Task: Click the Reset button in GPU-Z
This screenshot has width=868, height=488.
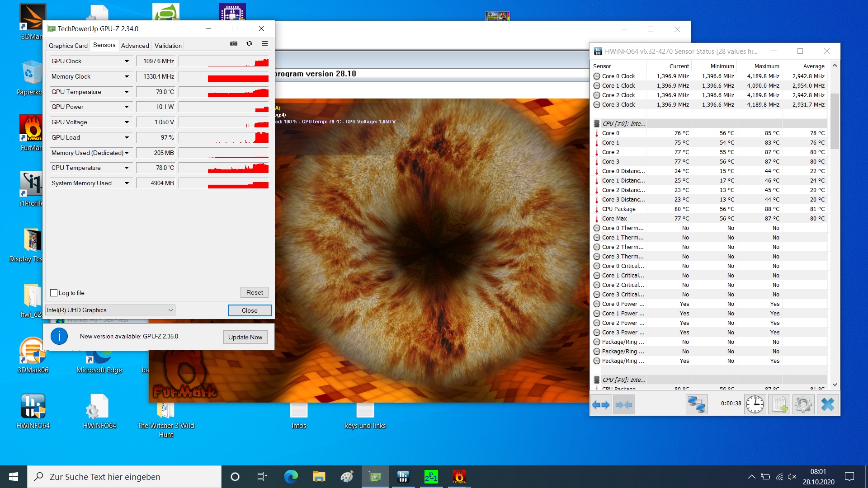Action: (x=254, y=293)
